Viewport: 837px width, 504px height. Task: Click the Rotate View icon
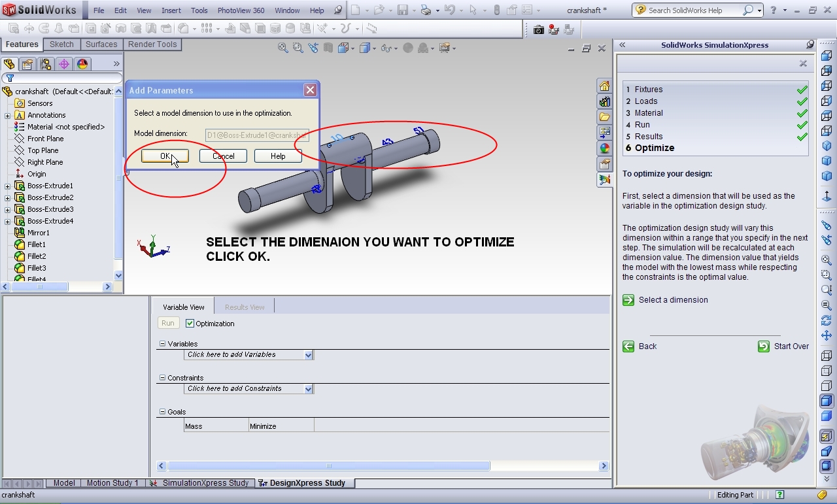[827, 320]
